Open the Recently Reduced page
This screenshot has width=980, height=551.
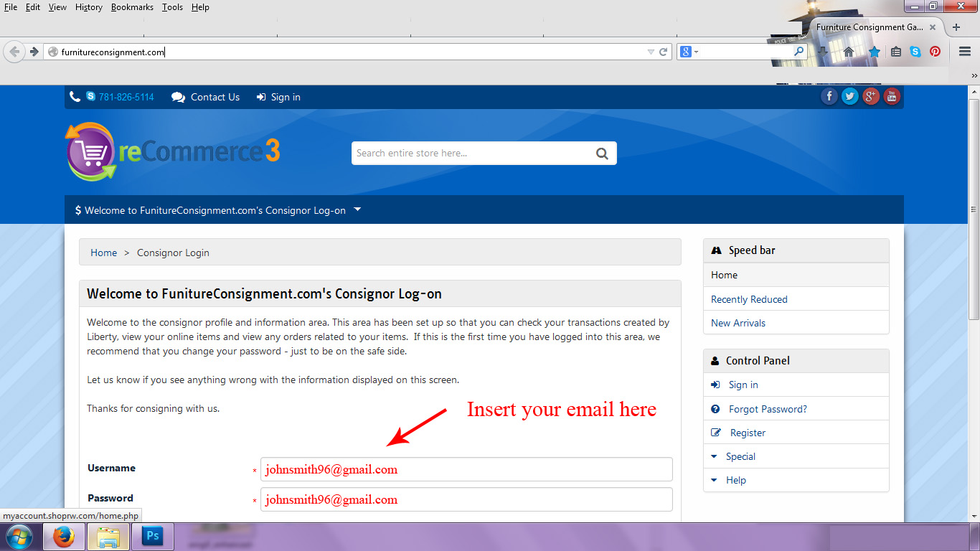point(749,298)
